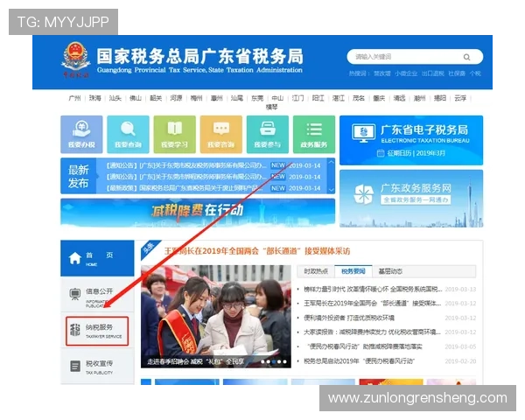Open headline 王军局长在2019年全国两会 部长通道 接受媒体采访
525x420 pixels.
point(257,251)
